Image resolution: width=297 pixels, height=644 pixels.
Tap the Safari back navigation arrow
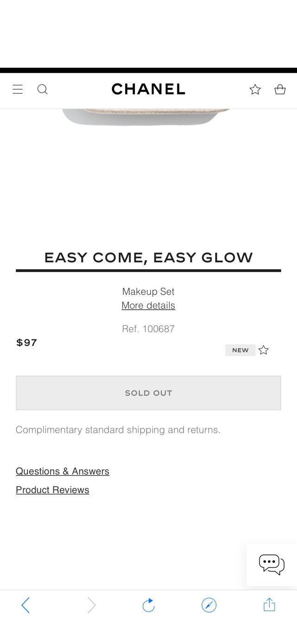tap(26, 605)
